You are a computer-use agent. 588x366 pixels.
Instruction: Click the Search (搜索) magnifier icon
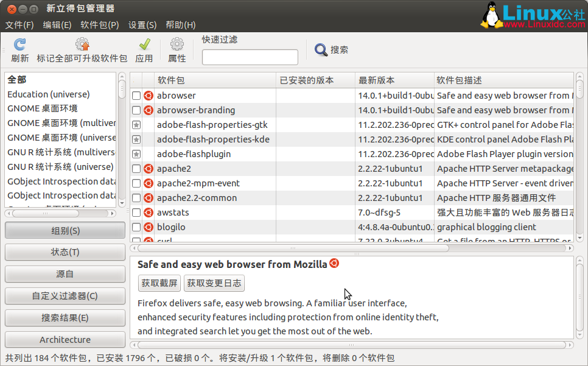click(x=321, y=49)
